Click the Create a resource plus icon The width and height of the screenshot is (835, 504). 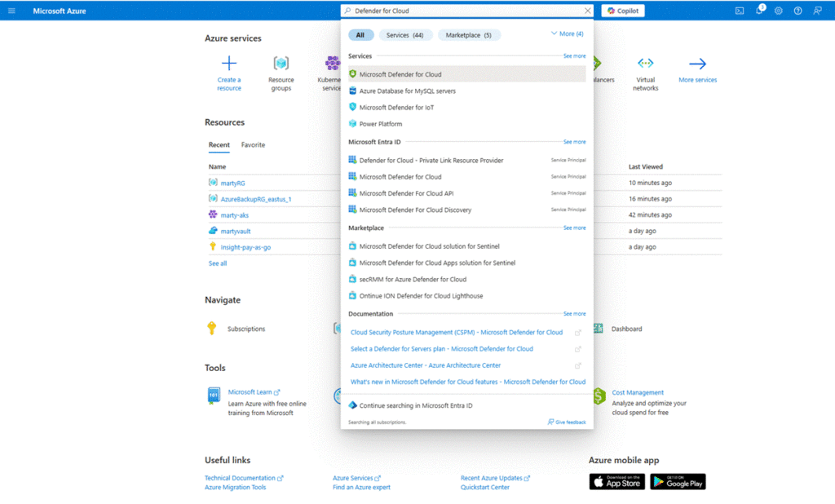(229, 64)
